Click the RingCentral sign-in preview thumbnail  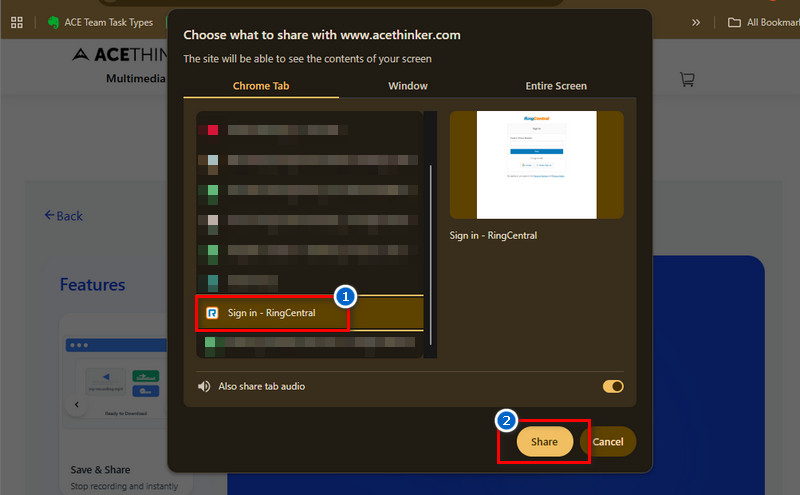click(536, 165)
